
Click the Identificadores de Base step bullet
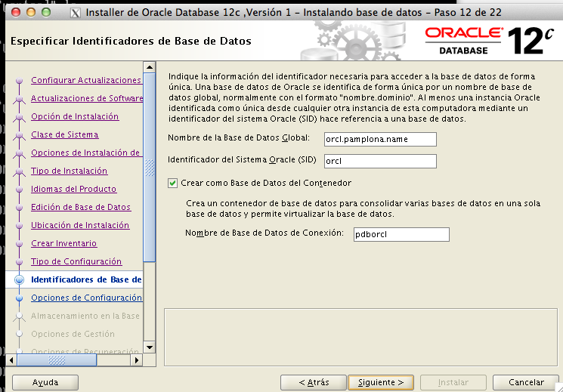point(20,279)
